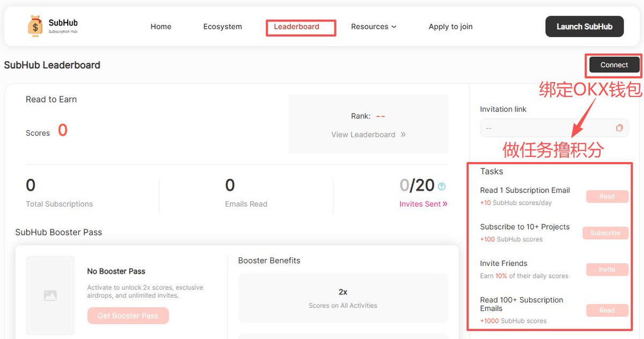This screenshot has width=644, height=339.
Task: Click Read for 1 Subscription Email task
Action: [x=607, y=196]
